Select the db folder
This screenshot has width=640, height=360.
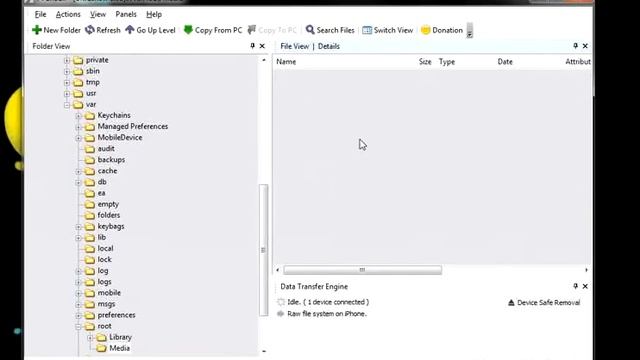[102, 182]
